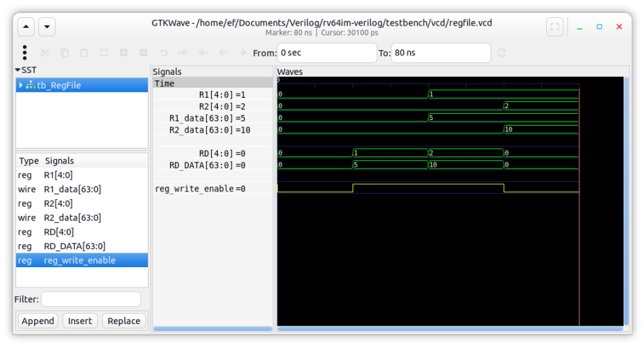The image size is (644, 347).
Task: Click the Copy traces toolbar icon
Action: click(65, 53)
